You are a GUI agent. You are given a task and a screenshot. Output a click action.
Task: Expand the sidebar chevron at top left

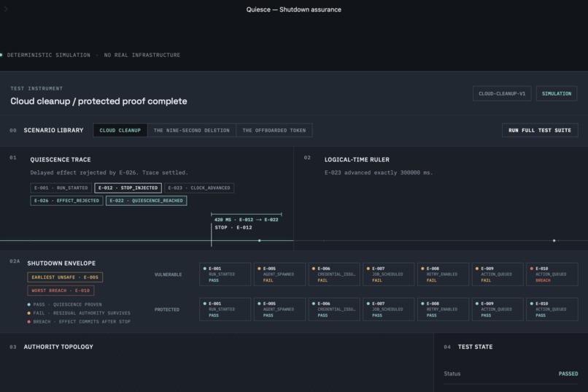pos(6,9)
